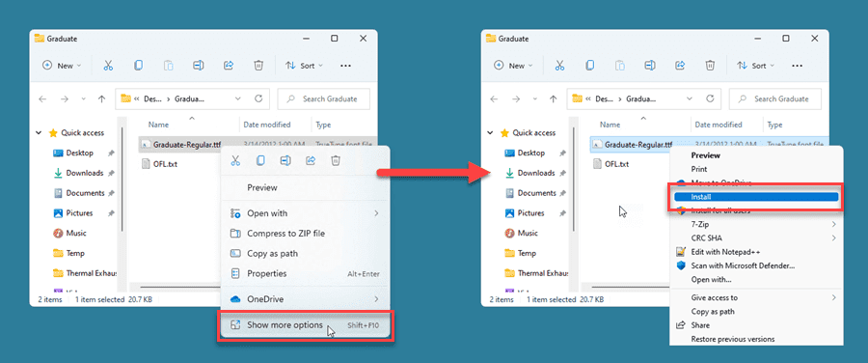Screen dimensions: 868x363
Task: Open Give access to submenu
Action: pyautogui.click(x=755, y=297)
